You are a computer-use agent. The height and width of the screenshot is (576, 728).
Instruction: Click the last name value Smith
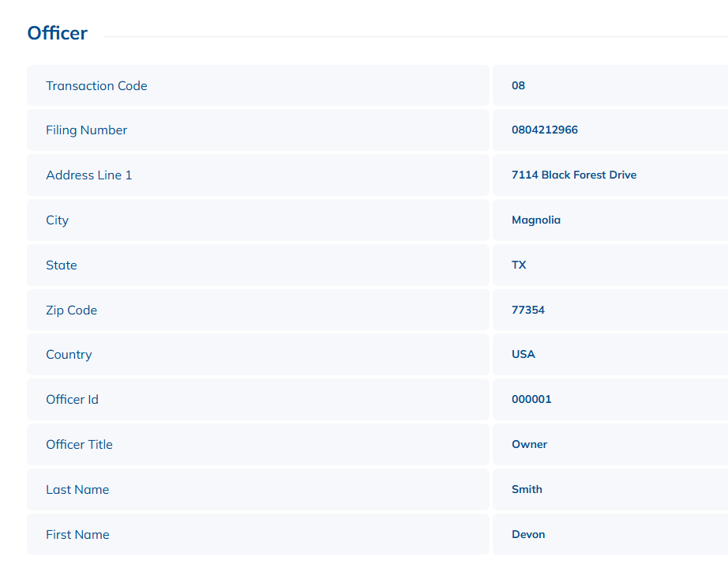click(x=527, y=490)
